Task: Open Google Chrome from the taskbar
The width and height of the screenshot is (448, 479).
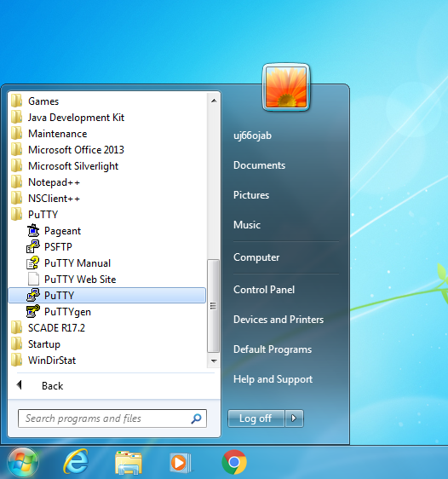Action: coord(234,462)
